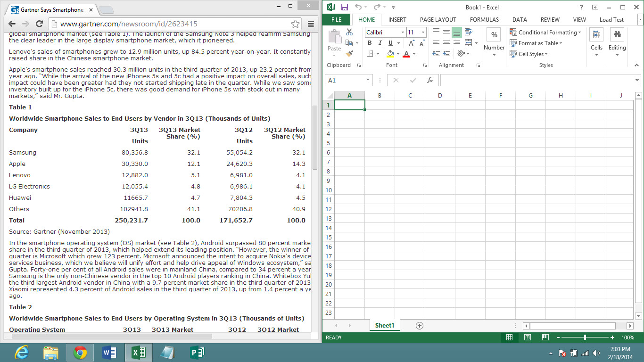
Task: Click the Undo arrow in Excel
Action: pyautogui.click(x=358, y=7)
